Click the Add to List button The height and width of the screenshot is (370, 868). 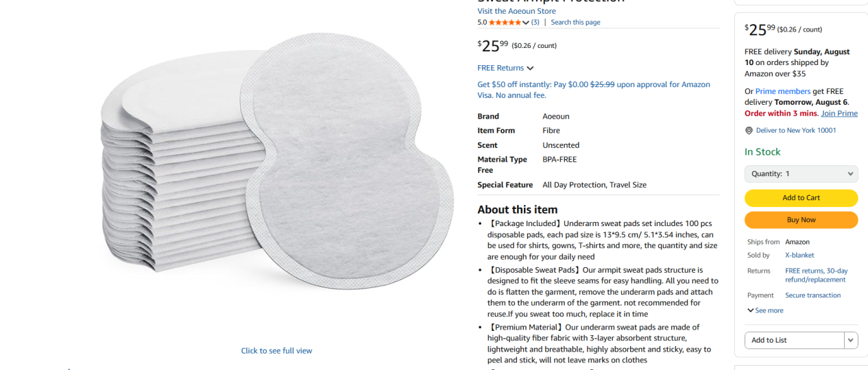tap(795, 340)
